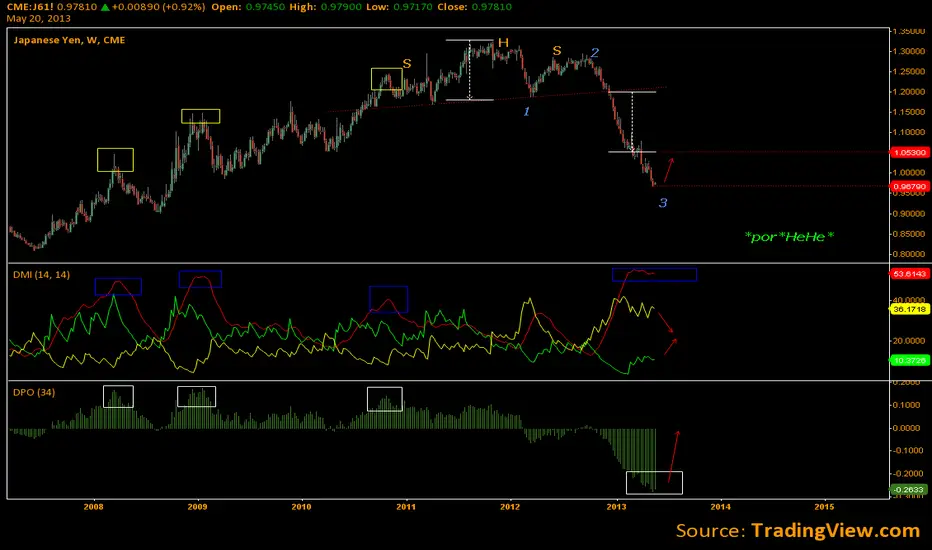Select the orange 'H' head label
Image resolution: width=932 pixels, height=550 pixels.
pos(504,43)
